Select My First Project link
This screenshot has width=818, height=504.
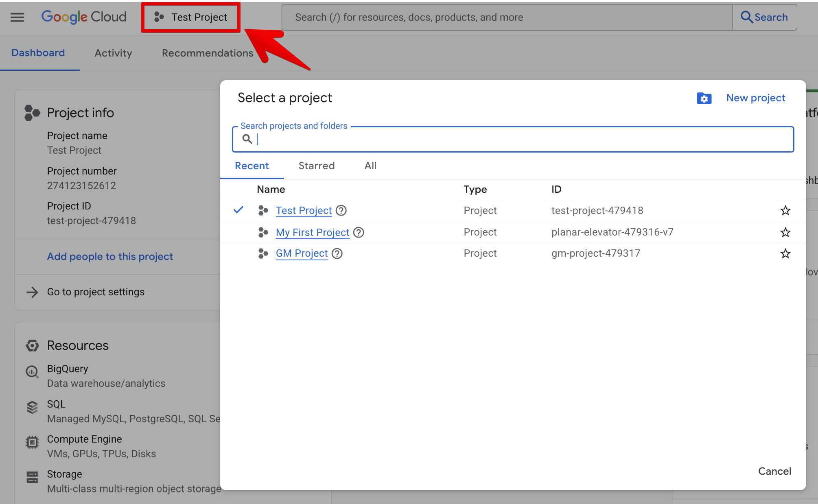tap(312, 232)
